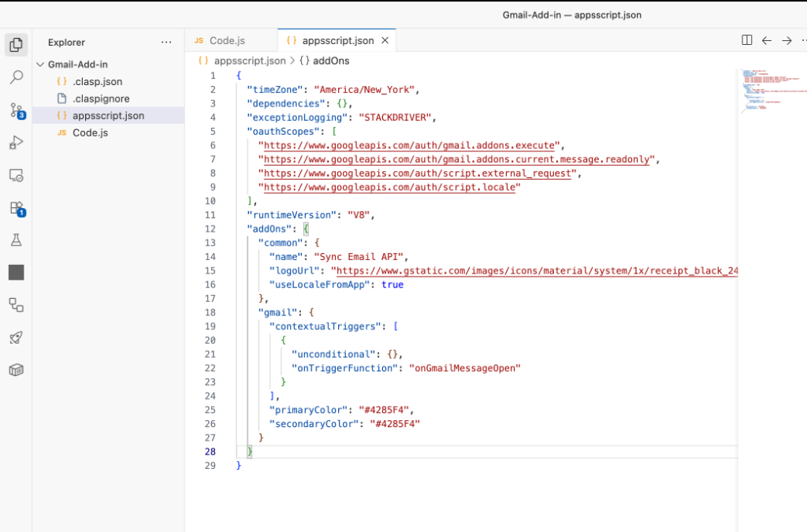Click the "STACKDRIVER" value
This screenshot has width=807, height=532.
click(395, 117)
